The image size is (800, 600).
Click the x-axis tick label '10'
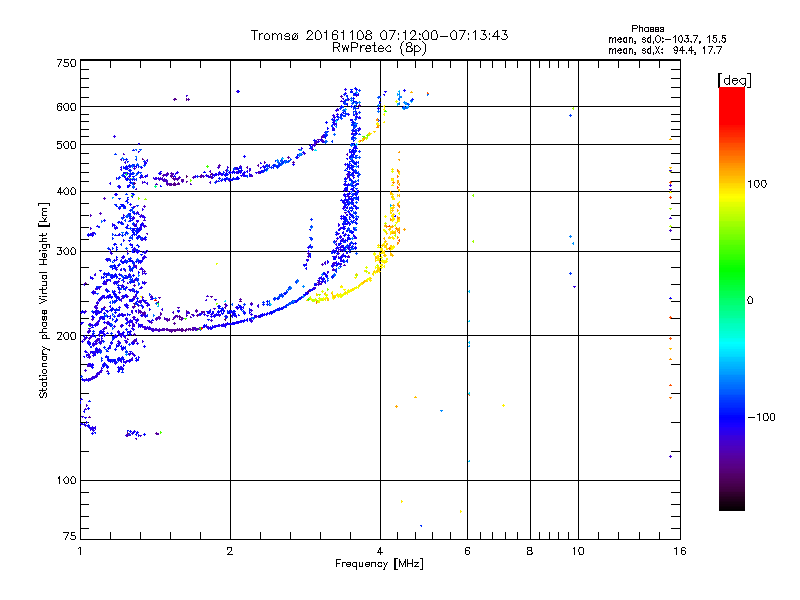coord(578,551)
